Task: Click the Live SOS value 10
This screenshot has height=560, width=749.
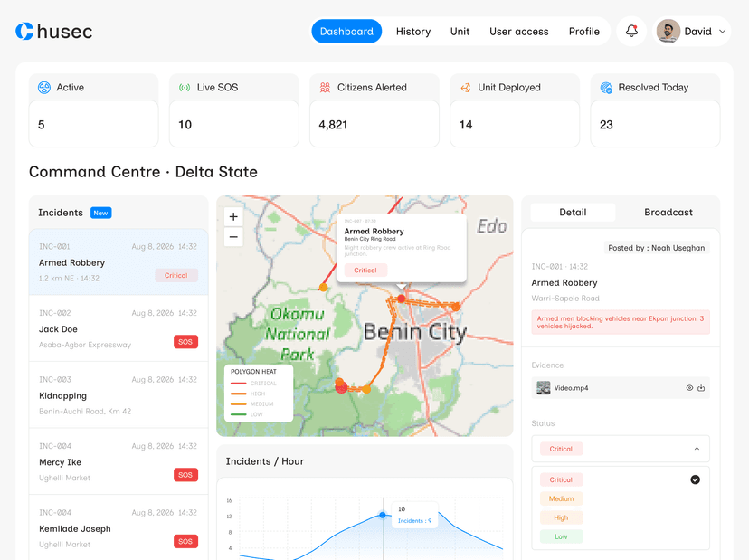Action: [x=185, y=125]
